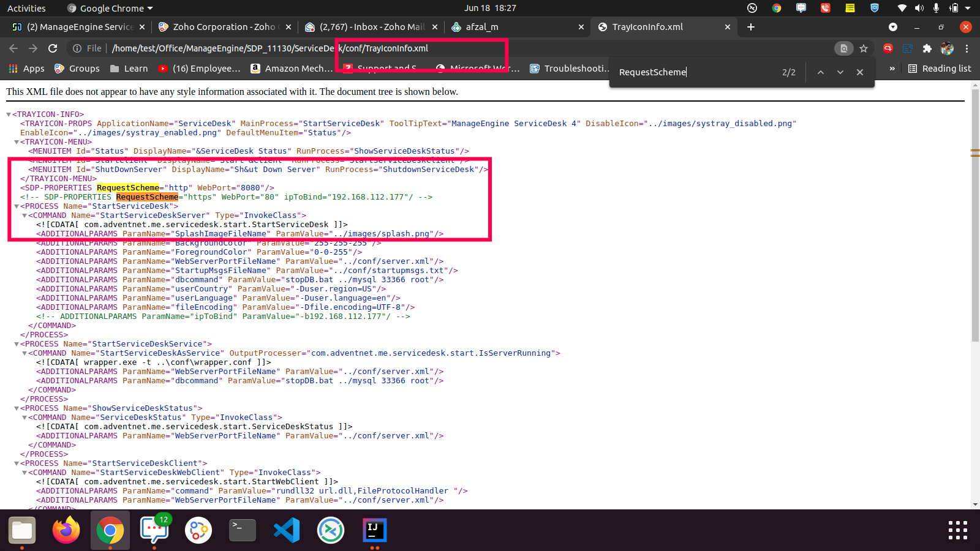980x551 pixels.
Task: Go to previous find-in-page match
Action: (821, 72)
